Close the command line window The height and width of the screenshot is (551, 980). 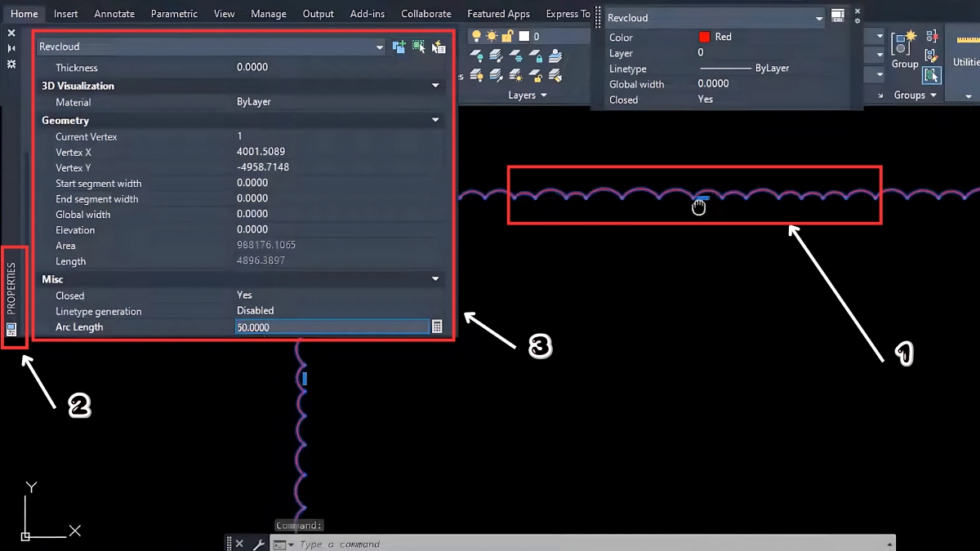(x=239, y=544)
